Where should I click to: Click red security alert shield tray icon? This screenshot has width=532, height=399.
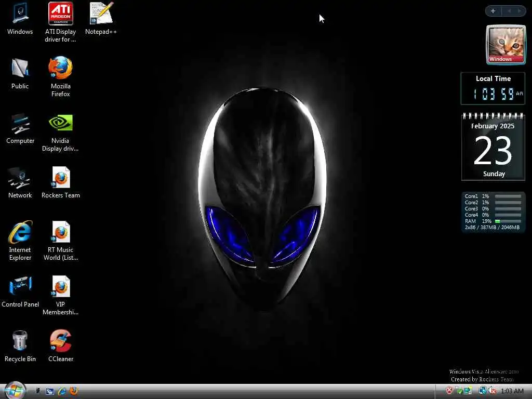(x=449, y=390)
